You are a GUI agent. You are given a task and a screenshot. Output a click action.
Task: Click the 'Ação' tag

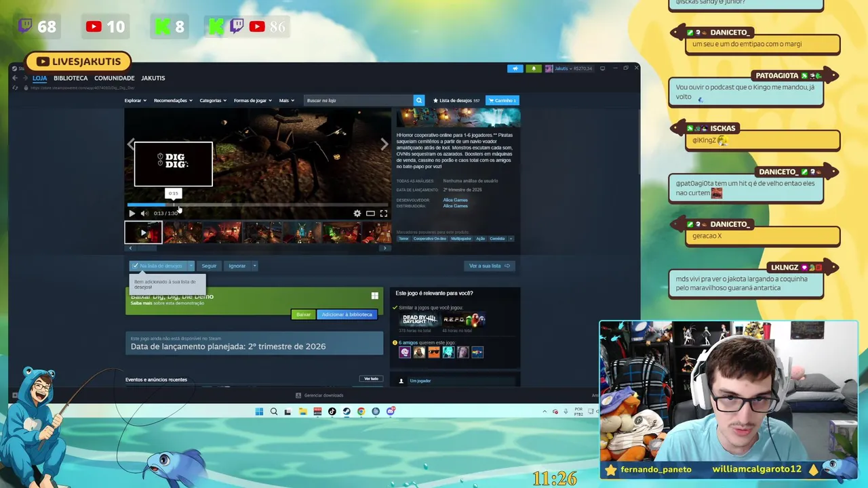click(481, 239)
